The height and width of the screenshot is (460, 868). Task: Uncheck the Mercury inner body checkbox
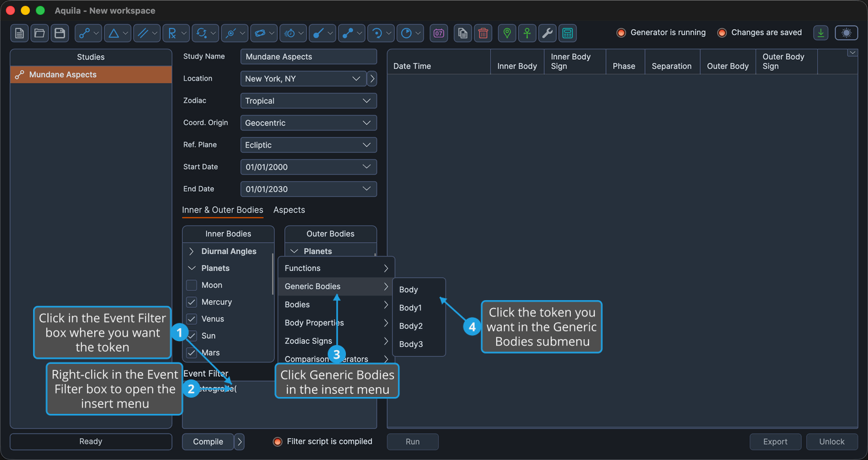pos(192,302)
